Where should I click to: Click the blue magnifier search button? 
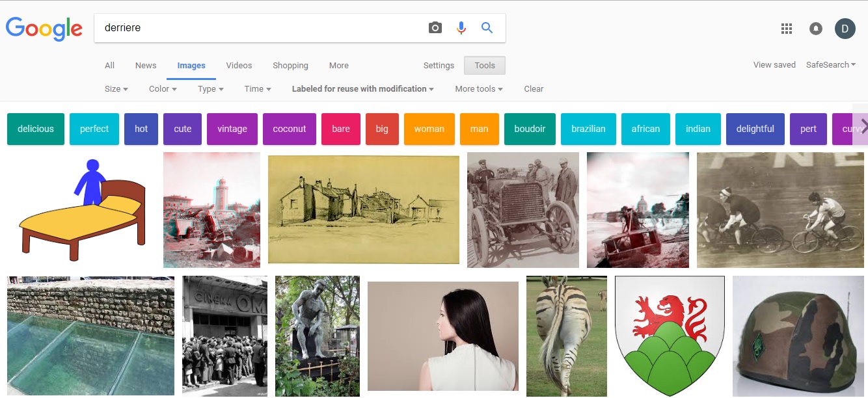tap(487, 27)
